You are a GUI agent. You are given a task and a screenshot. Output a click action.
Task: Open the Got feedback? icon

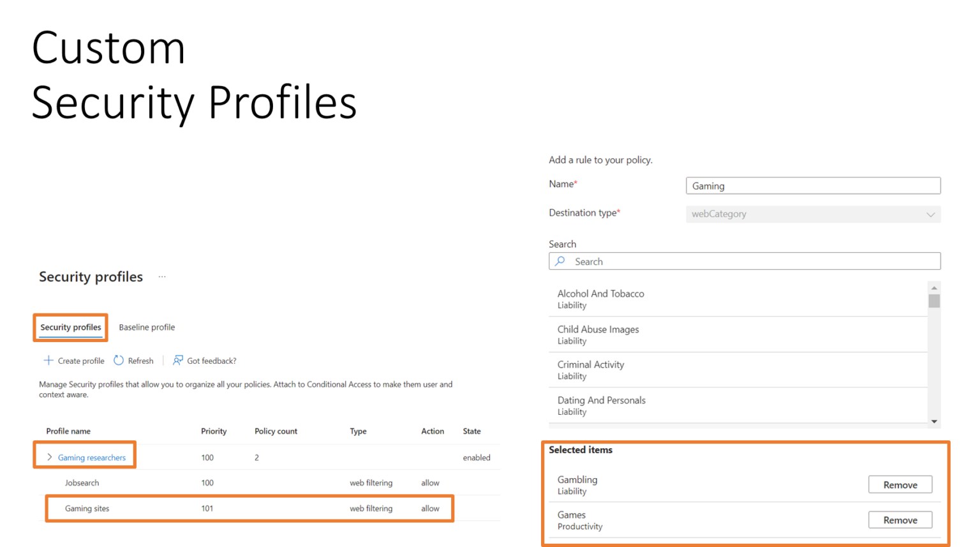[x=177, y=360]
